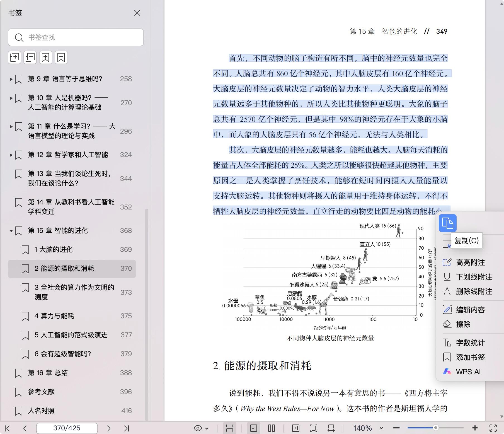Jump to the last page
The image size is (504, 434).
(127, 428)
